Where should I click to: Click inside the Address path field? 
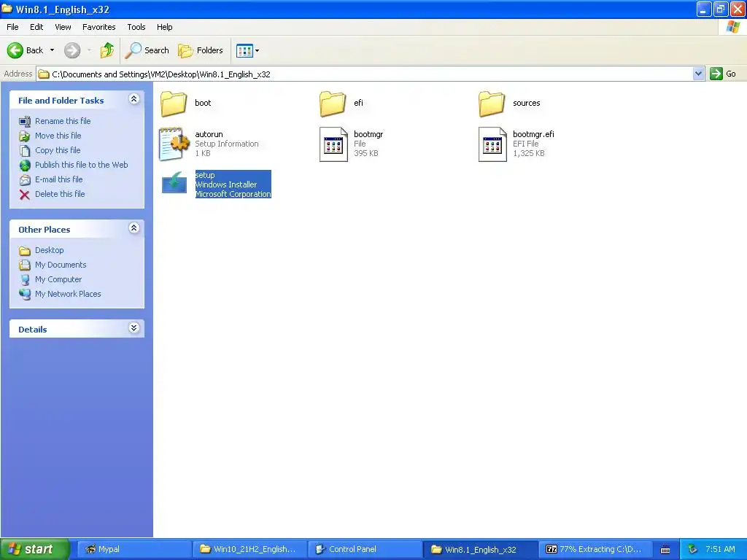365,74
